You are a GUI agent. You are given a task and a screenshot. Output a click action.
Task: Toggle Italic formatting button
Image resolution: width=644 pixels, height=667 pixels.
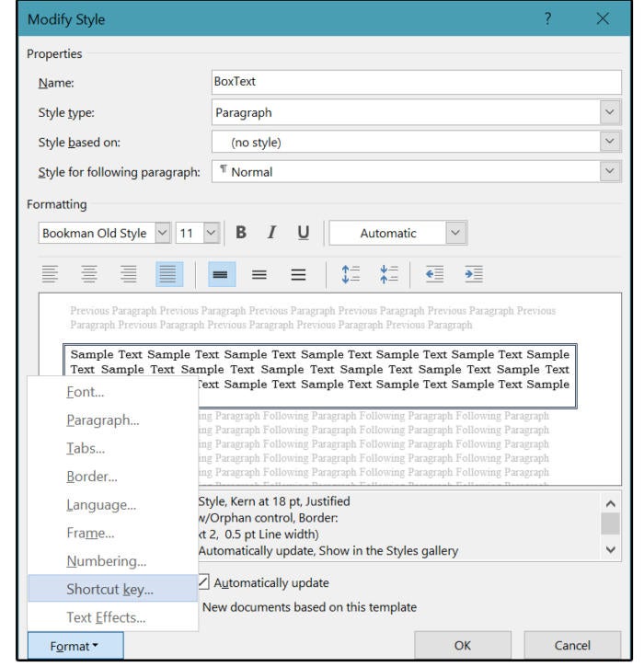pyautogui.click(x=271, y=233)
